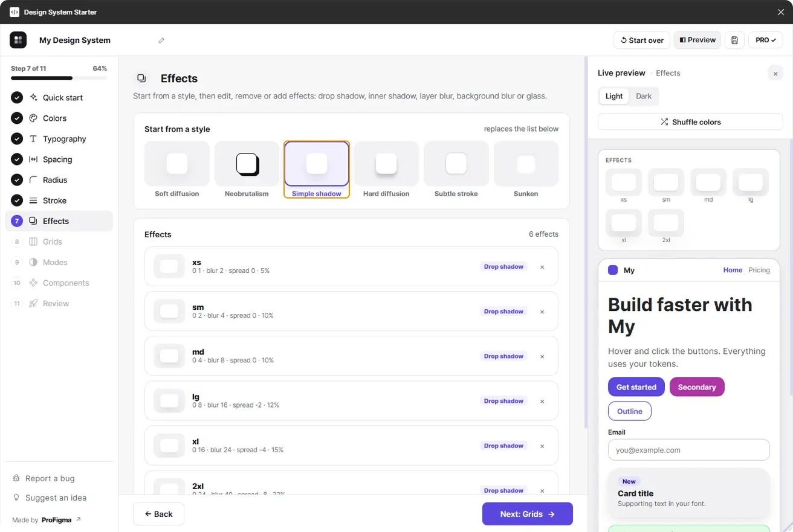Choose the Hard diffusion style preset

click(386, 170)
